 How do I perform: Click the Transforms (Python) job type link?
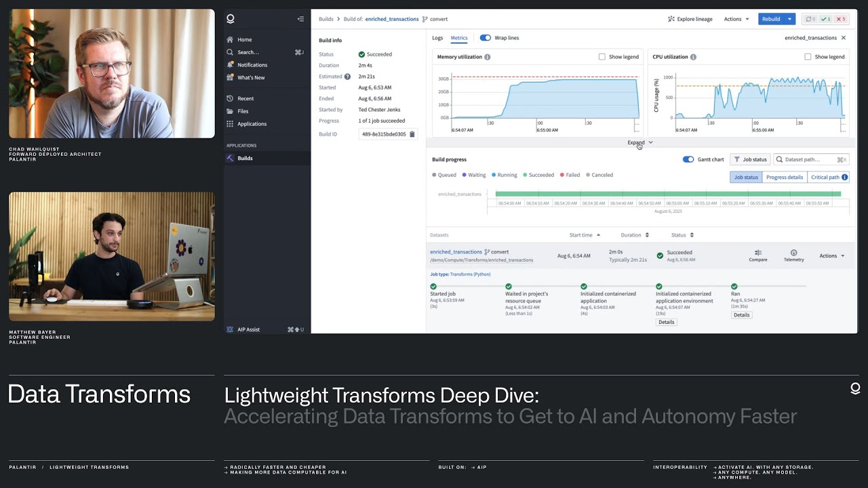pyautogui.click(x=470, y=274)
